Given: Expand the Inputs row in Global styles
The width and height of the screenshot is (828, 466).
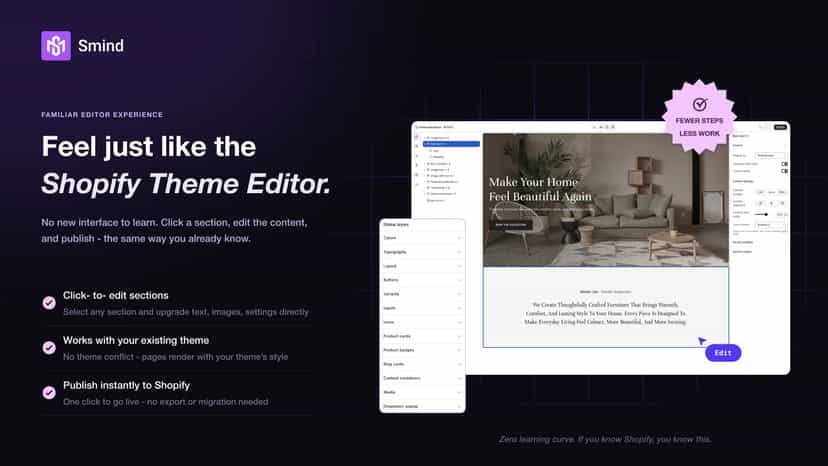Looking at the screenshot, I should click(x=422, y=308).
